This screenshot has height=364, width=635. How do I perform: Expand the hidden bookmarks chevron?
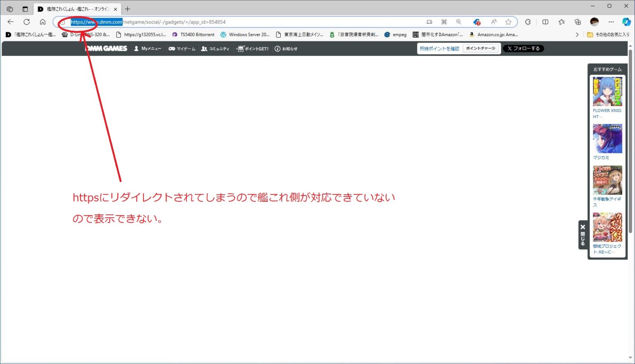point(577,35)
